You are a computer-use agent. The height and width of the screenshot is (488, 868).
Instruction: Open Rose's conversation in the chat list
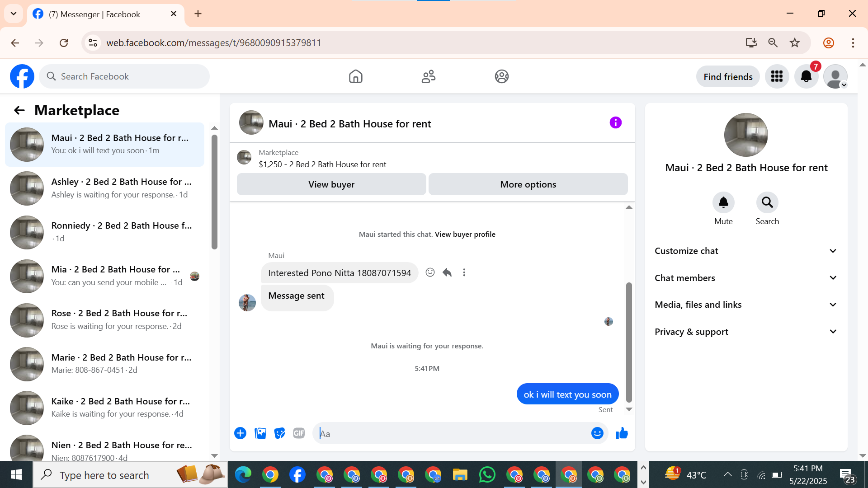pyautogui.click(x=104, y=320)
